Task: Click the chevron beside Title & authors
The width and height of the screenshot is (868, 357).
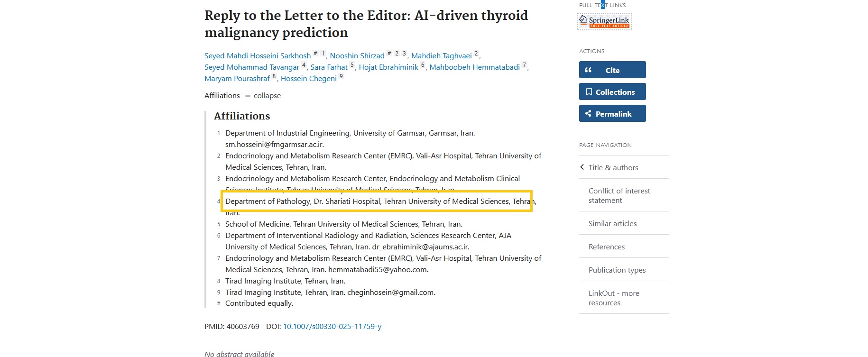Action: click(582, 167)
